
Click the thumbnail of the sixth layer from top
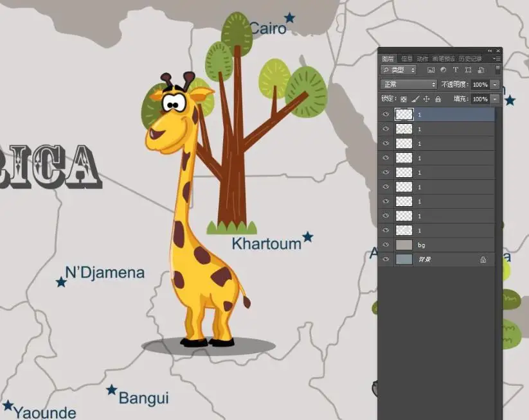click(x=404, y=187)
